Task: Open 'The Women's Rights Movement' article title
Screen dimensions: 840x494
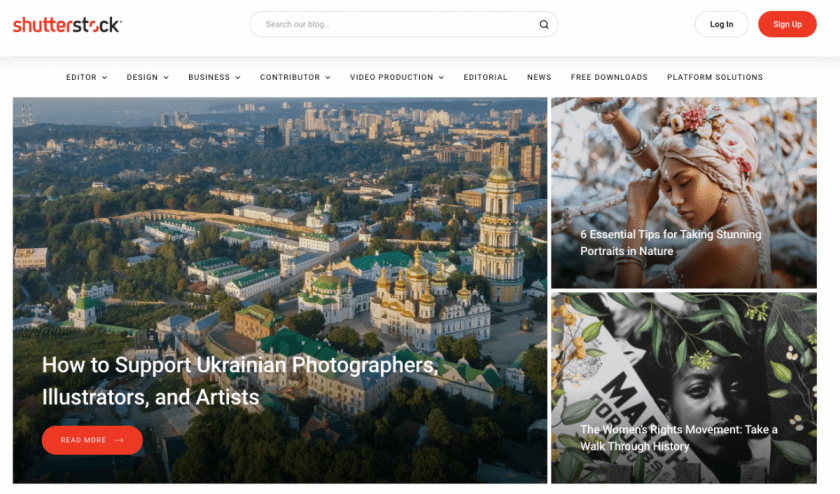Action: click(679, 438)
